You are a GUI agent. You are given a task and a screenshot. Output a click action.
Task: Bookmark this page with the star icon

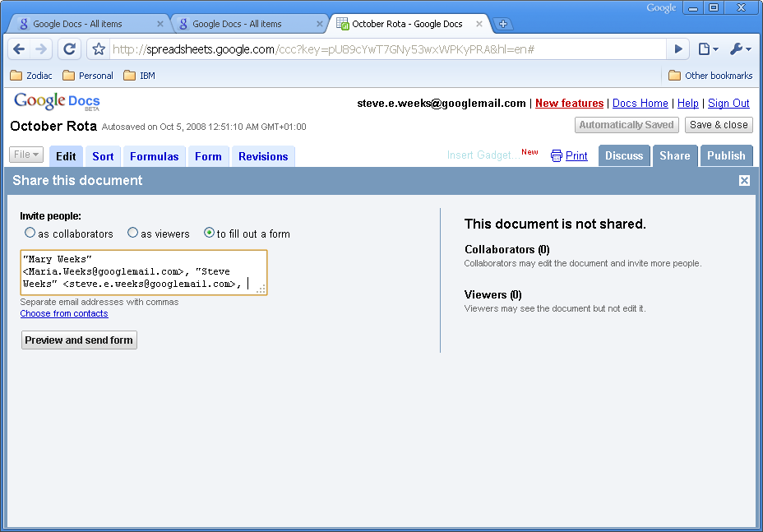pos(99,49)
